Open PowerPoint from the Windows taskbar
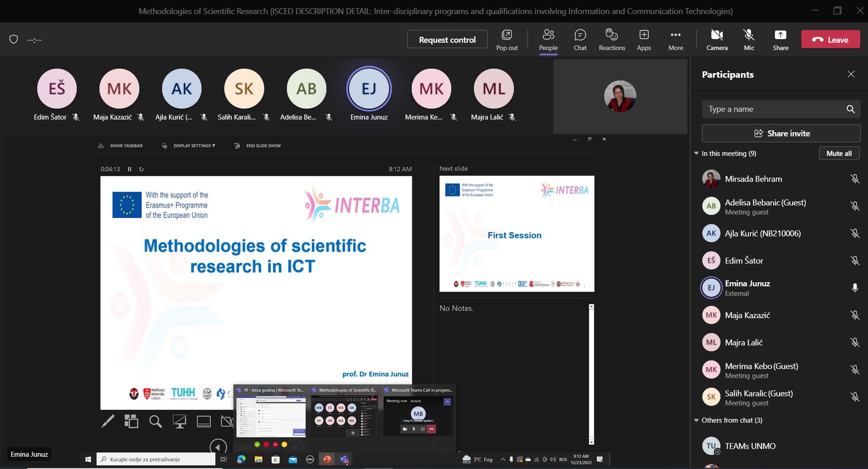868x469 pixels. tap(327, 459)
